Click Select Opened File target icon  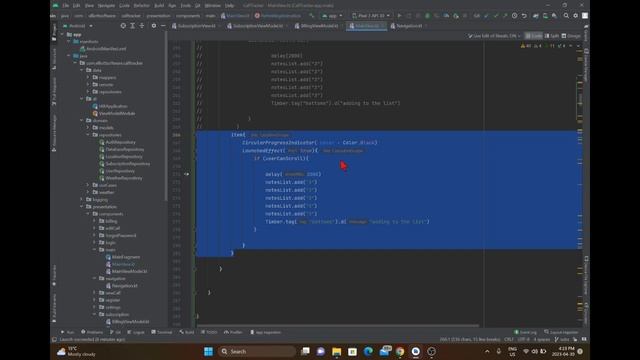click(x=123, y=26)
